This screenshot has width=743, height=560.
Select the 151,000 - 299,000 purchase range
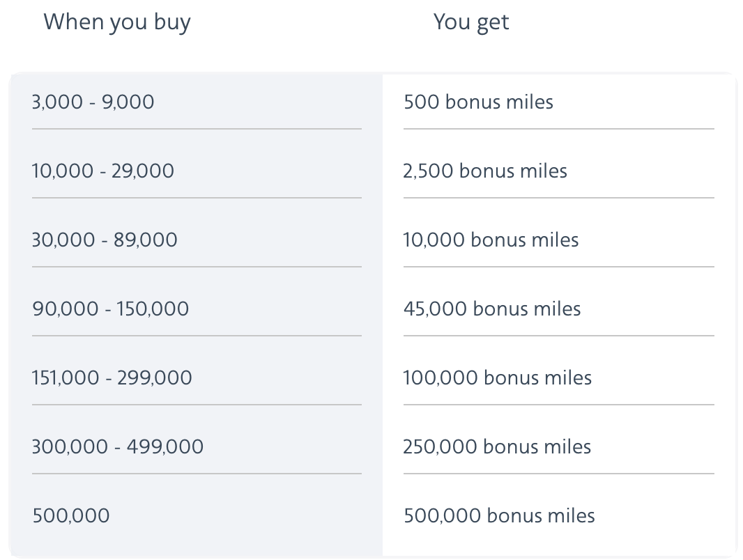coord(112,378)
